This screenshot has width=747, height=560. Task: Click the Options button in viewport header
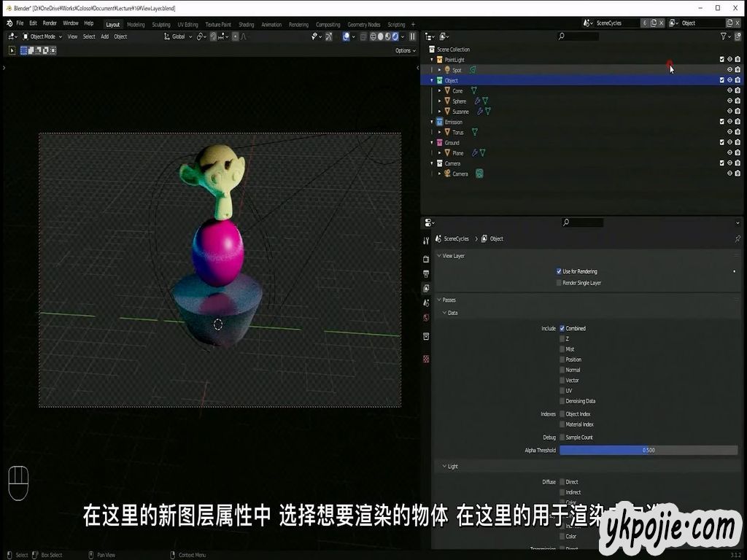[405, 50]
